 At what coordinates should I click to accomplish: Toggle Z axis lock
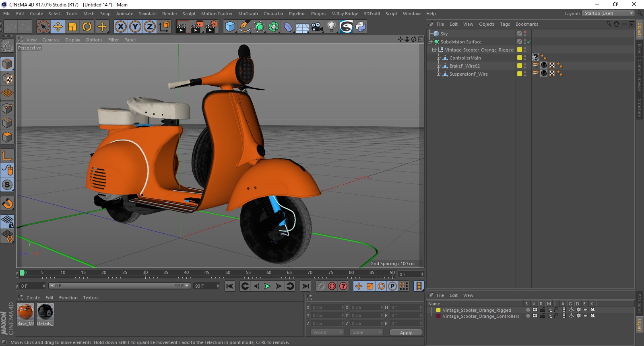coord(149,27)
